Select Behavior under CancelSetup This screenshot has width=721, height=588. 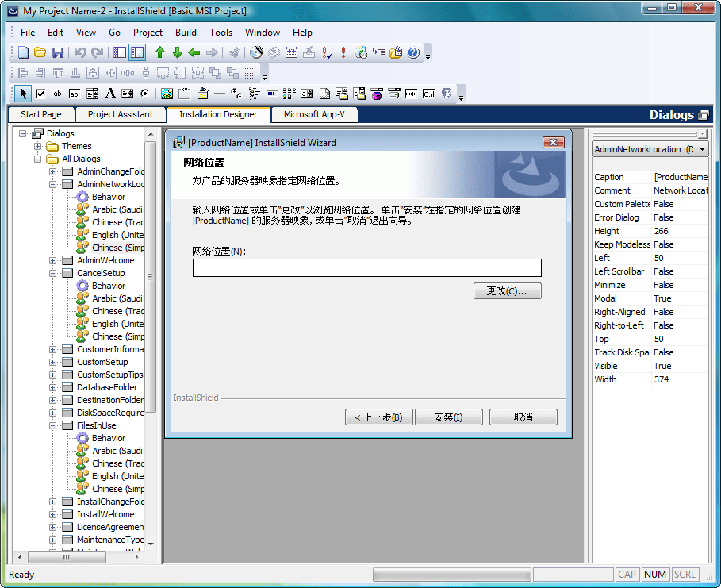point(109,286)
